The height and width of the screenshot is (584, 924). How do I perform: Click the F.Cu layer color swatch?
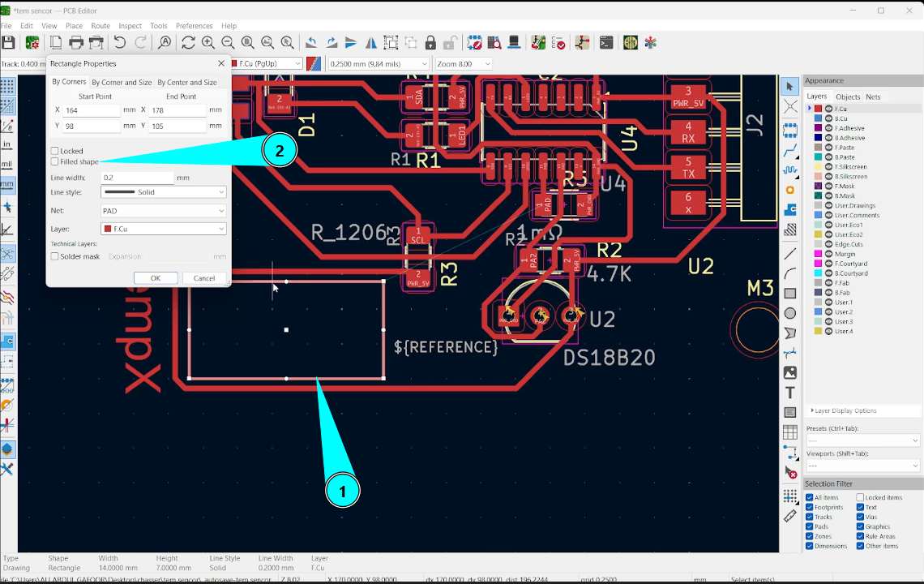(x=819, y=109)
